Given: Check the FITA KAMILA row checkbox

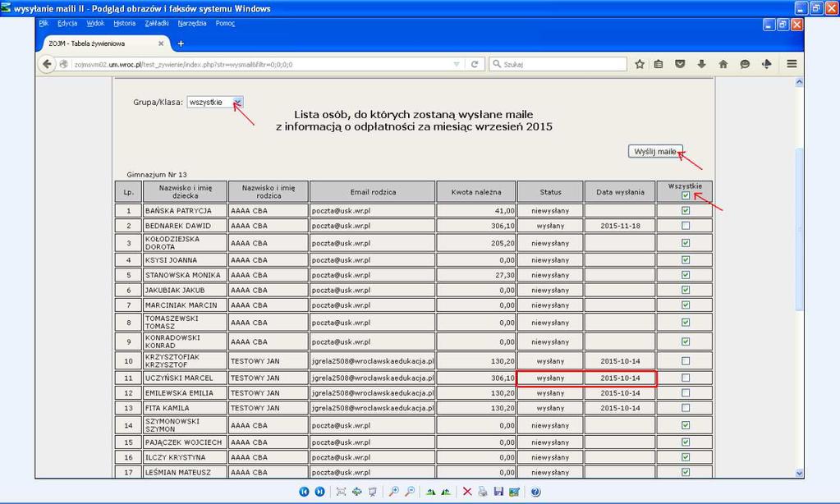Looking at the screenshot, I should pos(685,408).
